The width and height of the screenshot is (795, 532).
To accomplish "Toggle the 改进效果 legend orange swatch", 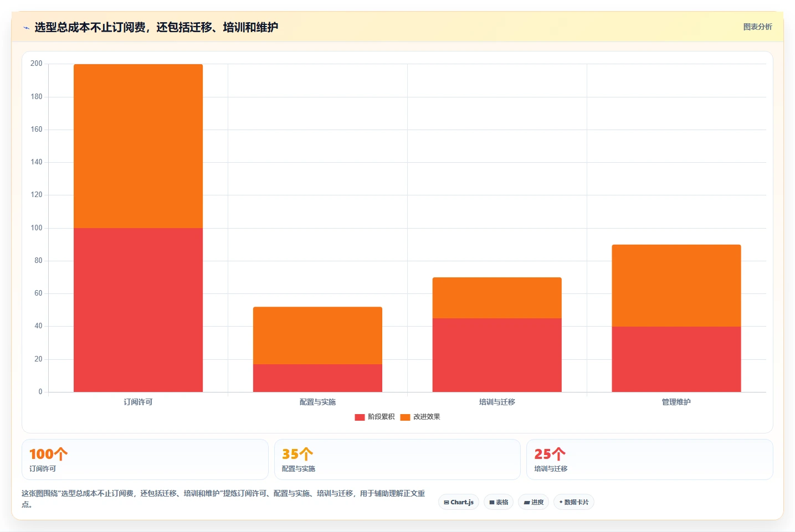I will point(405,417).
